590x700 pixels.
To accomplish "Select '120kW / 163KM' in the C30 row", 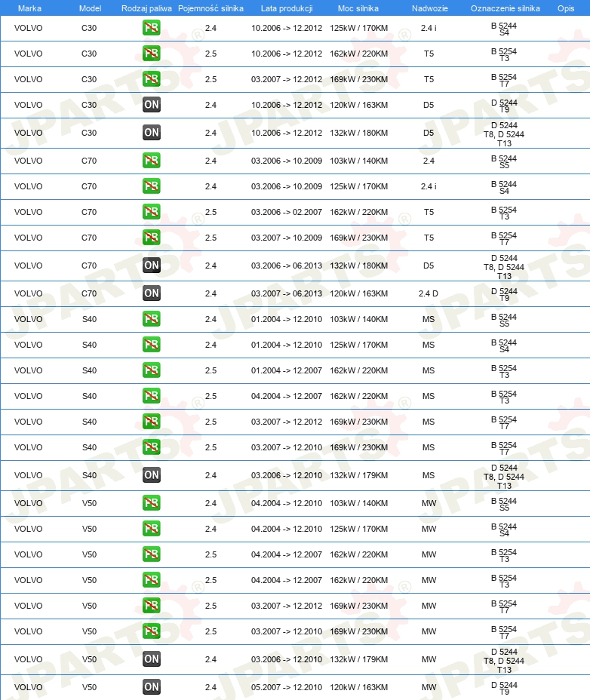I will coord(358,106).
